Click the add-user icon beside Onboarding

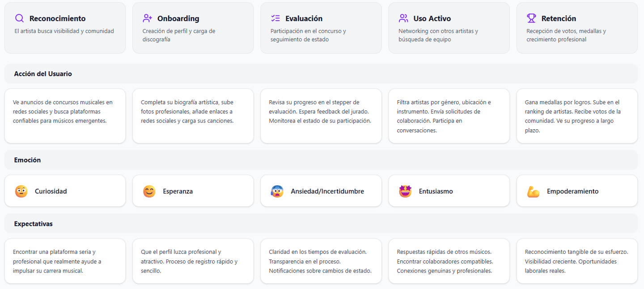pos(147,18)
